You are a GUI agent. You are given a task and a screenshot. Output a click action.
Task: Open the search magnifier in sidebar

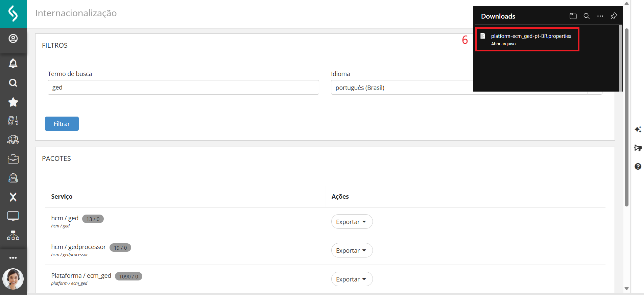(x=13, y=83)
